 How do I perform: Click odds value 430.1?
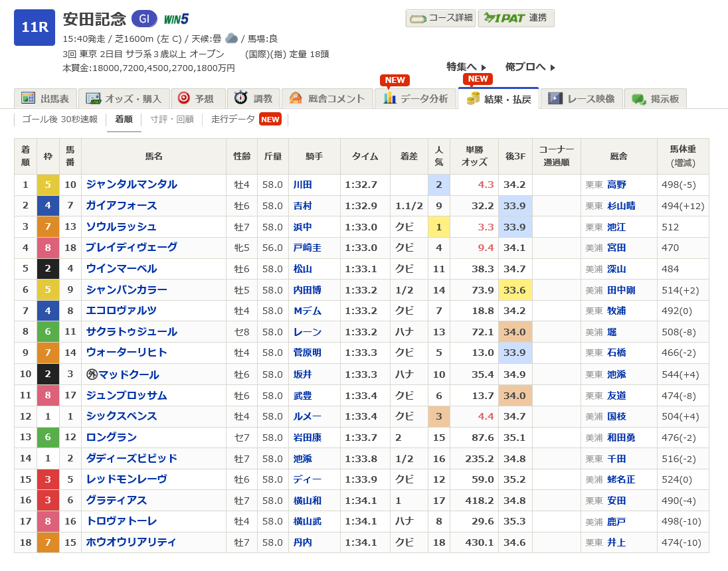[479, 542]
